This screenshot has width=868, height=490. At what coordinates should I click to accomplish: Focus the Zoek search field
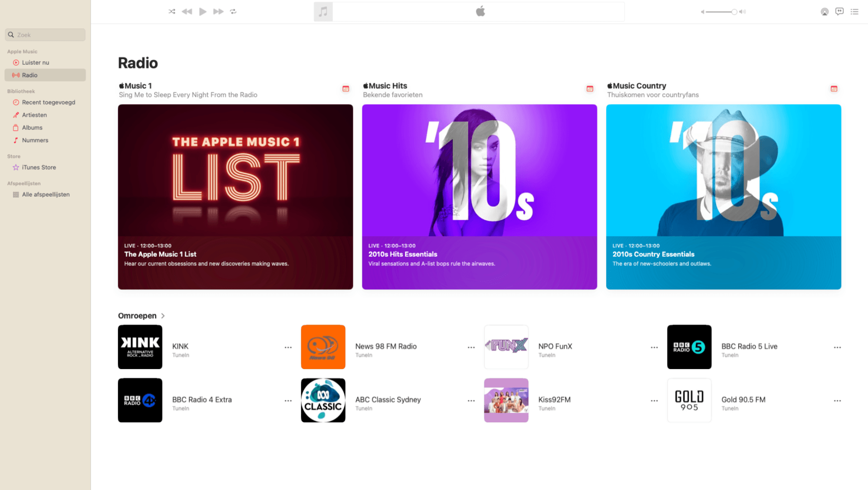coord(45,35)
